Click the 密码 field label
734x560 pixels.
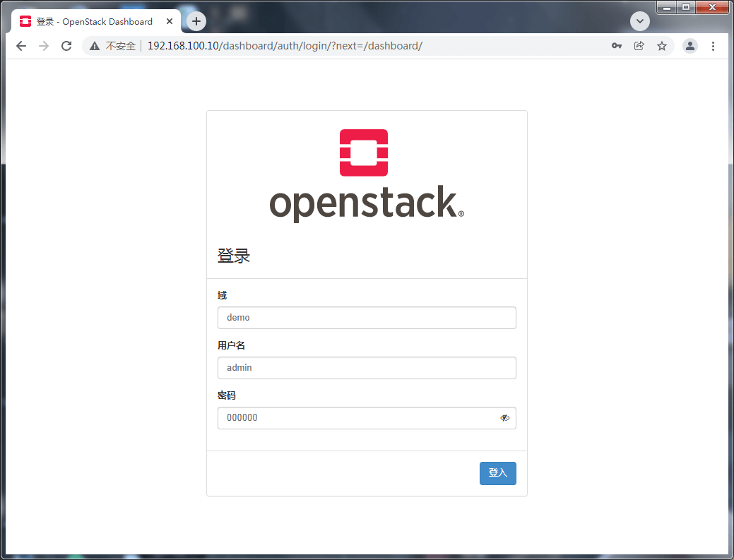click(227, 395)
